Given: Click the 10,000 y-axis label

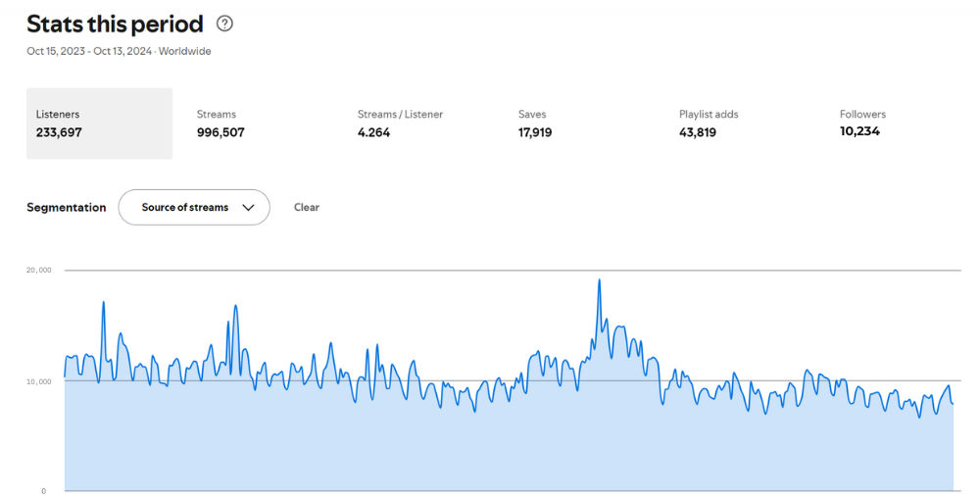Looking at the screenshot, I should coord(39,381).
